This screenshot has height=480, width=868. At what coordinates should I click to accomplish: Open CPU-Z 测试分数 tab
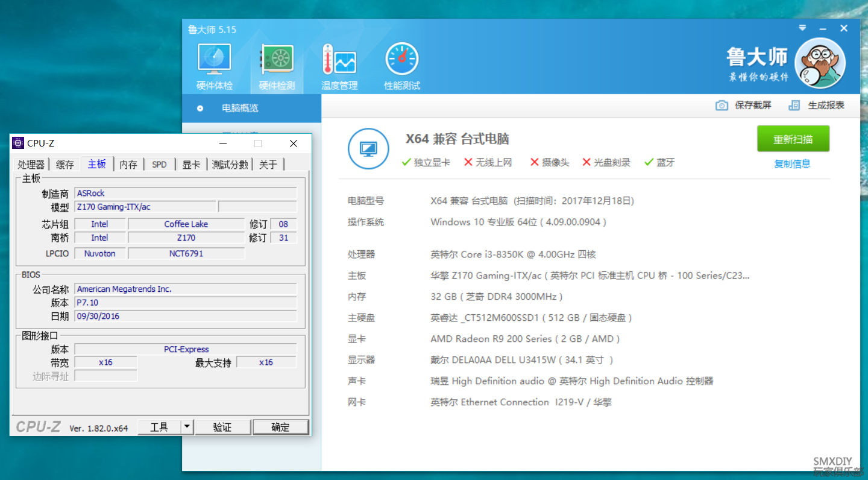(230, 164)
